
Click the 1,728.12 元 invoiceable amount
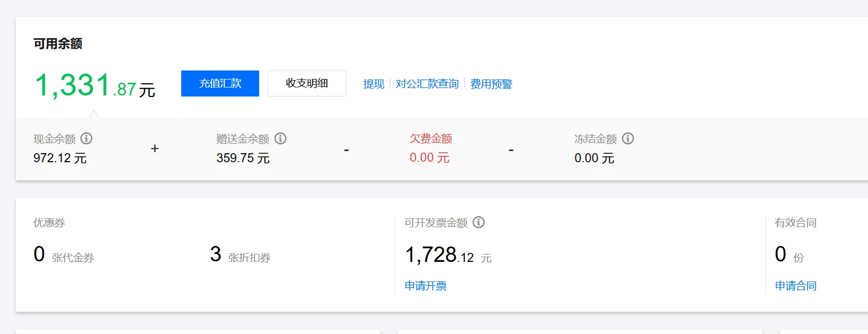(448, 256)
